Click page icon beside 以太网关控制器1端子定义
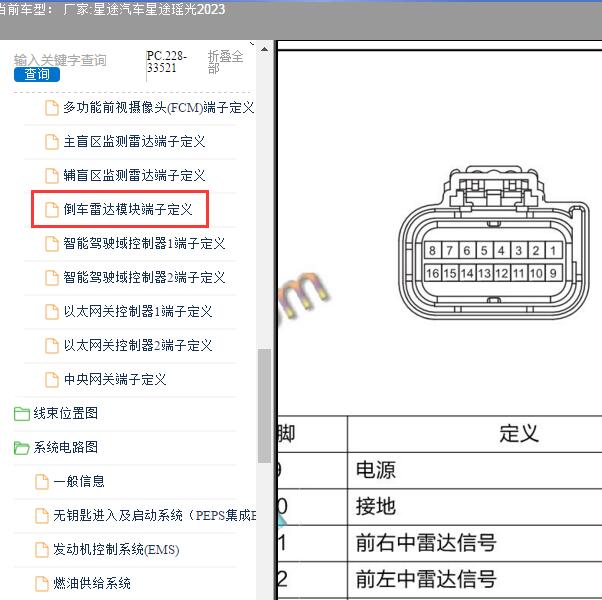The image size is (602, 600). tap(52, 312)
